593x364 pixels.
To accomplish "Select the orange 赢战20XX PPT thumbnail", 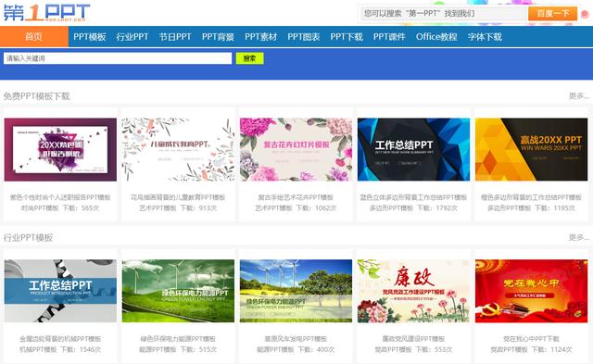I will pos(531,150).
